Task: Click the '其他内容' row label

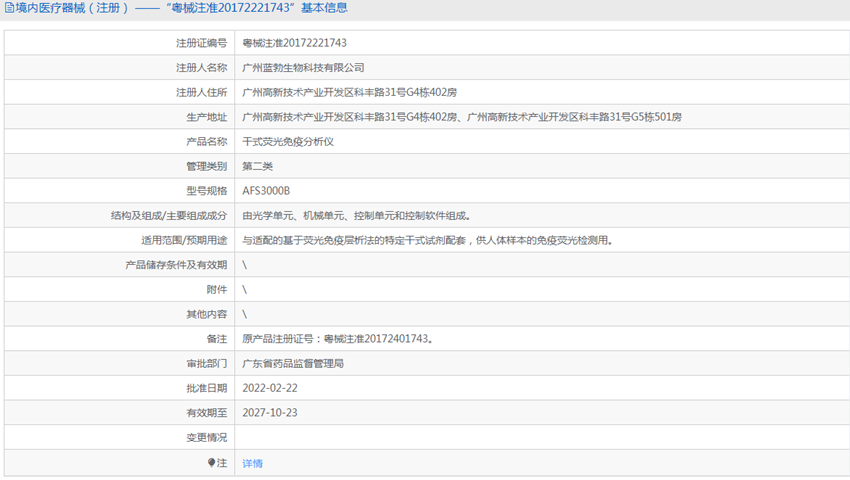Action: (207, 315)
